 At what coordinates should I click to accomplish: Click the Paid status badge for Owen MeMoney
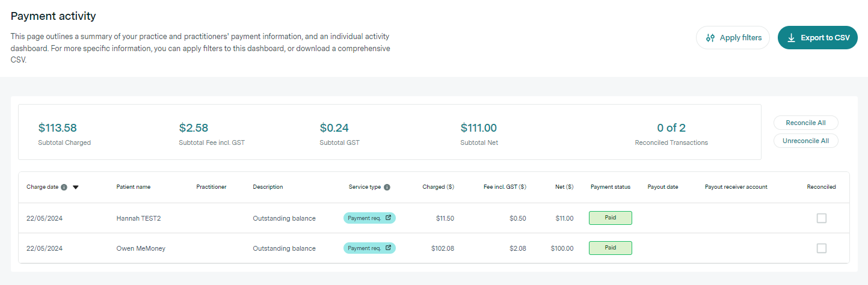[611, 248]
